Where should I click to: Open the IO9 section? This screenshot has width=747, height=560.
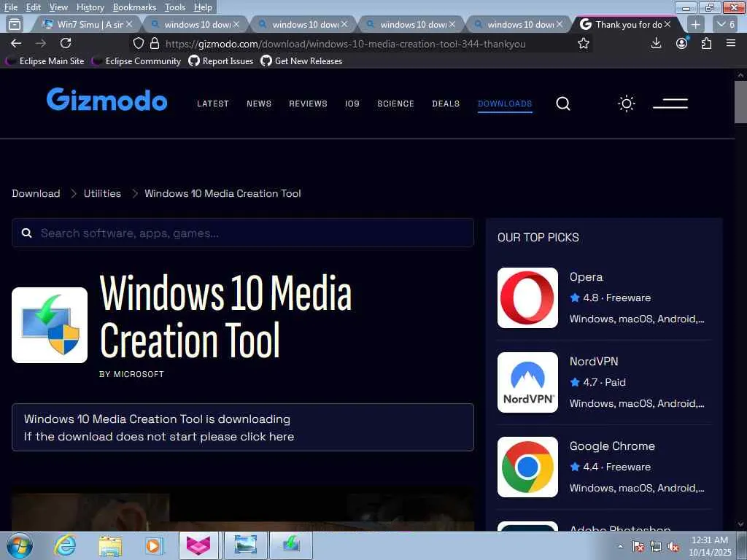click(x=352, y=104)
